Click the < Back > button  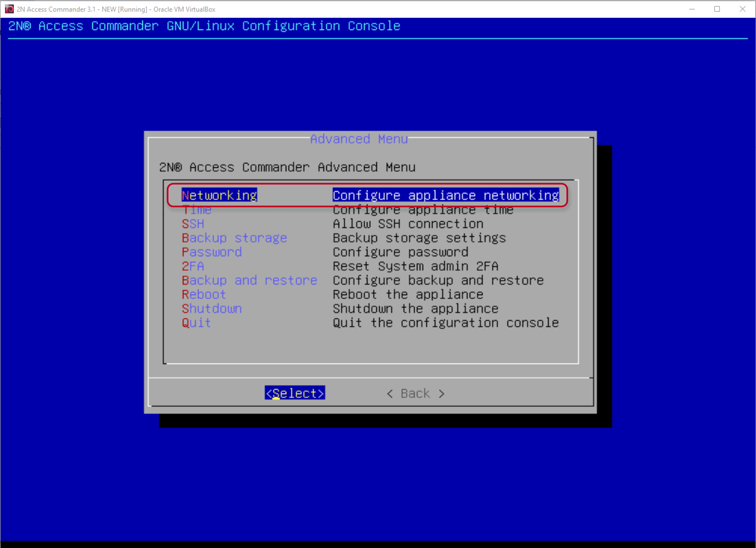416,394
